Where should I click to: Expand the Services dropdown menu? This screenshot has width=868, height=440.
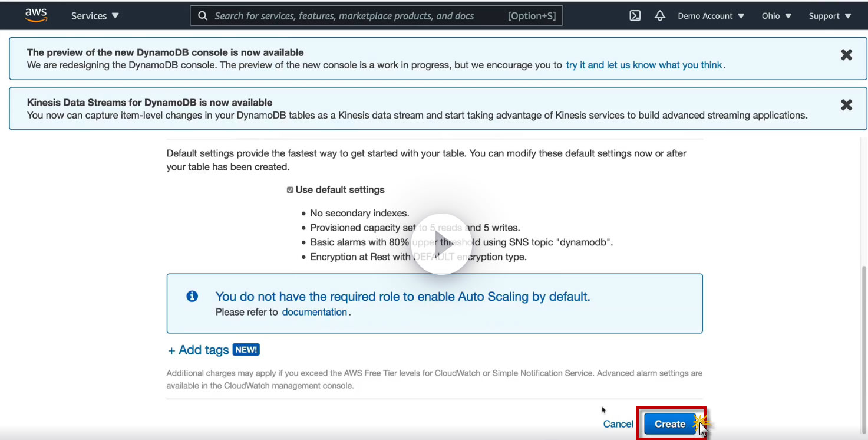(95, 16)
